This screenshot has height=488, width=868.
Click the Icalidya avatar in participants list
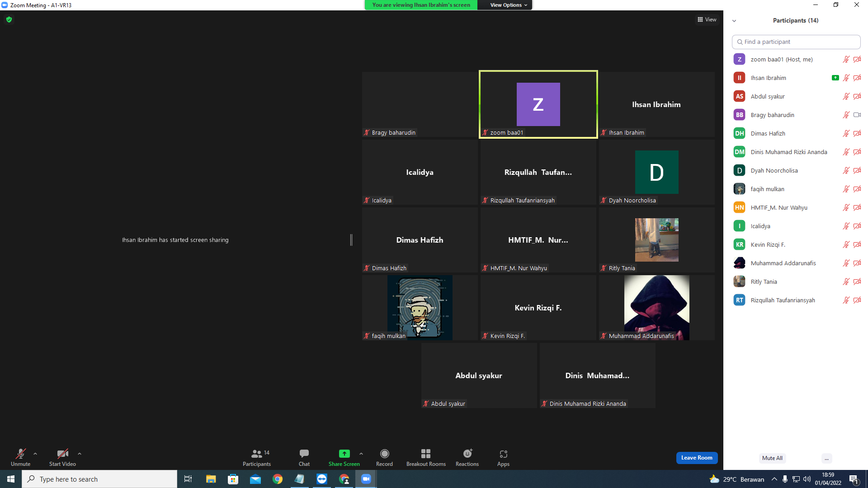coord(739,226)
